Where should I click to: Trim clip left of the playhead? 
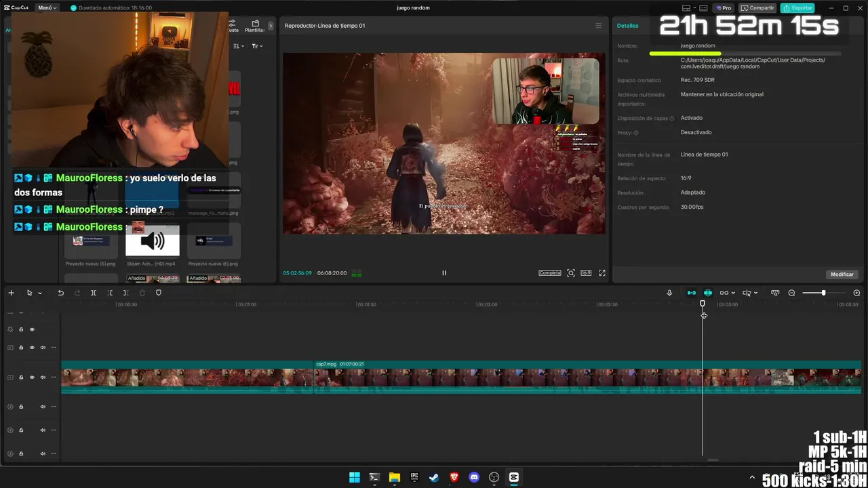click(110, 293)
